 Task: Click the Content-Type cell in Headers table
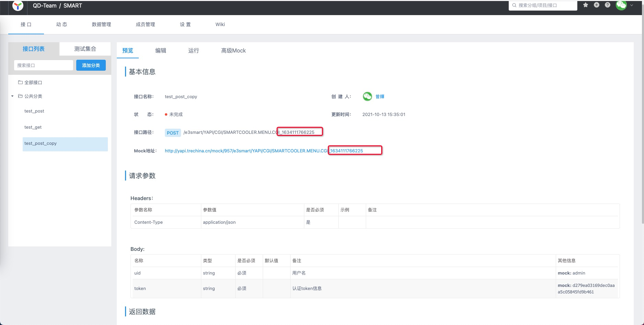pos(166,222)
